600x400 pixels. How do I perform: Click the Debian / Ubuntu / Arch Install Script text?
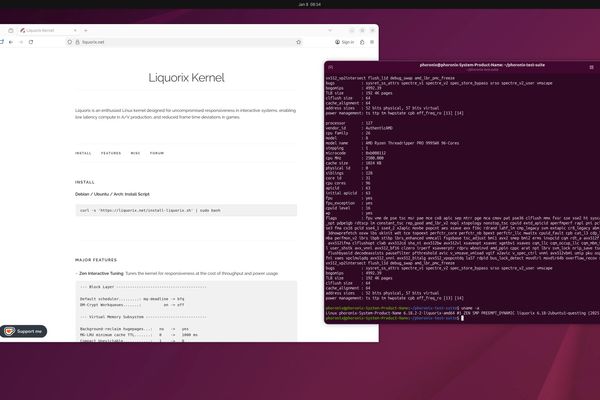click(x=112, y=194)
